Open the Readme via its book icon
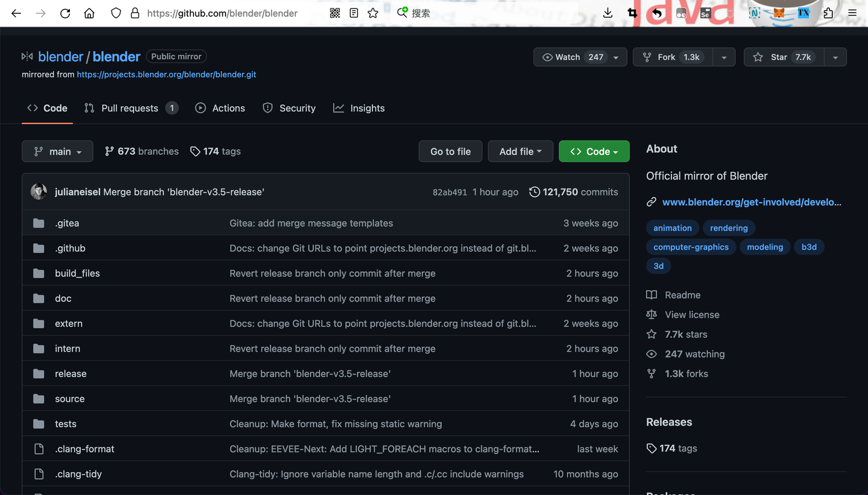Image resolution: width=868 pixels, height=495 pixels. click(x=651, y=295)
